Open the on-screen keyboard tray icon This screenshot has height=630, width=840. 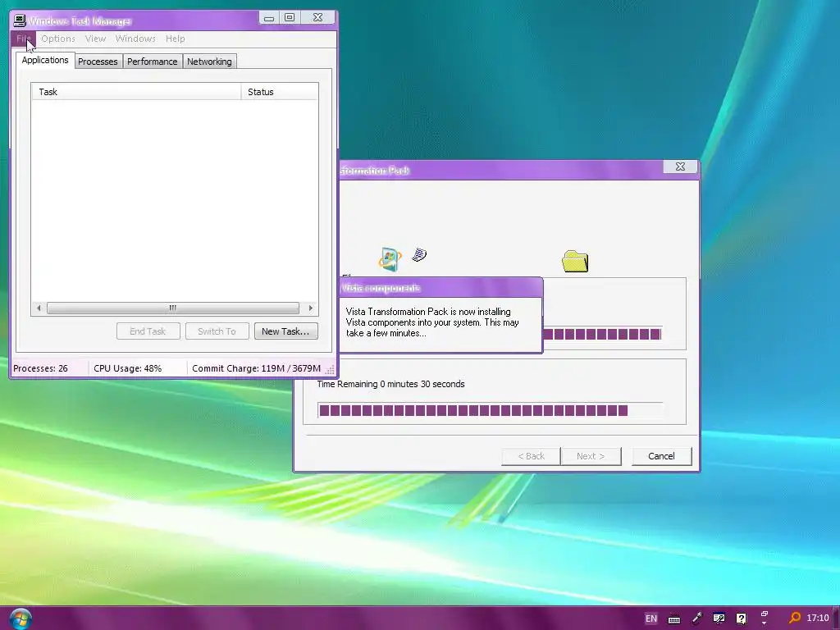[x=674, y=619]
